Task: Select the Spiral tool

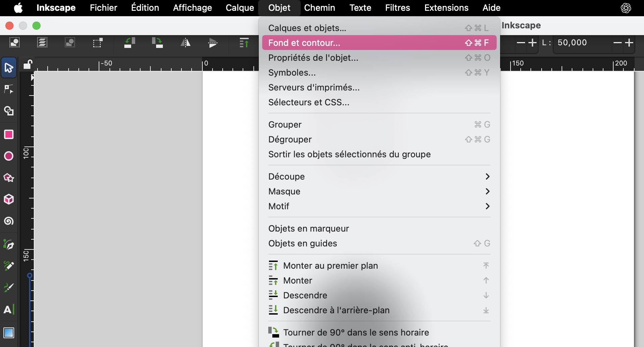Action: 9,221
